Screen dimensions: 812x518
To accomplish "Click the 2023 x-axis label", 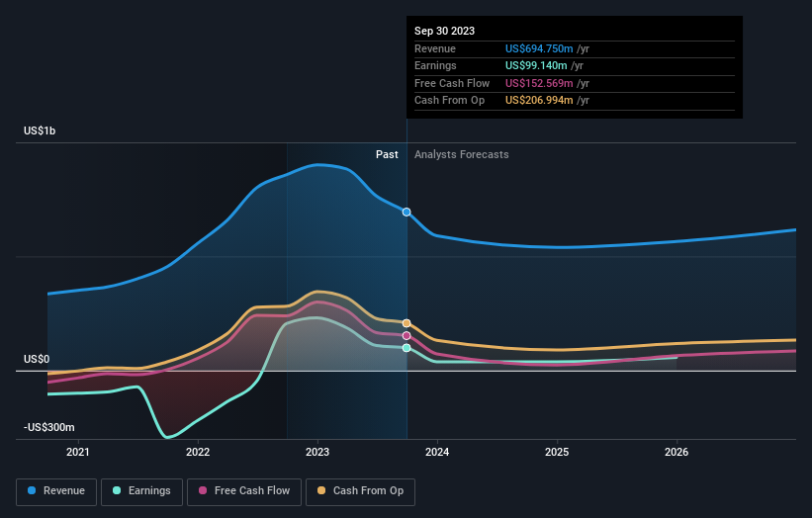I will pos(317,453).
